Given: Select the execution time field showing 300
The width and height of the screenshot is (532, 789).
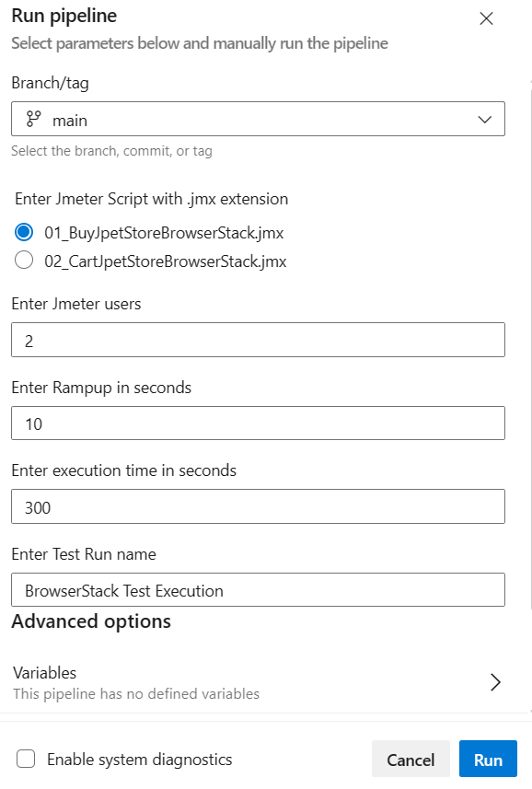Looking at the screenshot, I should pyautogui.click(x=258, y=506).
